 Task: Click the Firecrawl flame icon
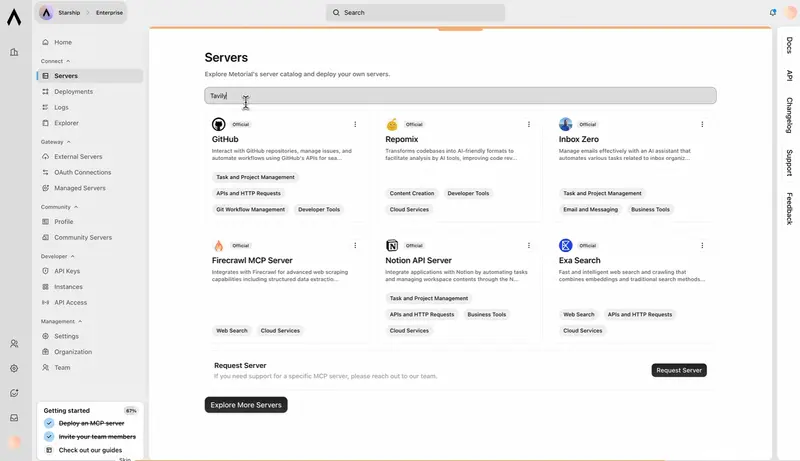[x=218, y=245]
